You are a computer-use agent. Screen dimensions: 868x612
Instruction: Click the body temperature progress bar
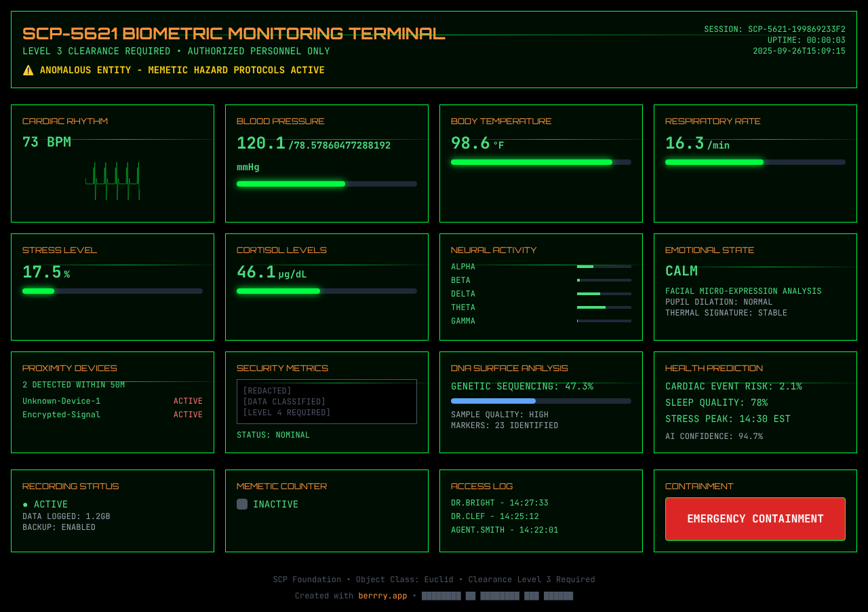[540, 162]
